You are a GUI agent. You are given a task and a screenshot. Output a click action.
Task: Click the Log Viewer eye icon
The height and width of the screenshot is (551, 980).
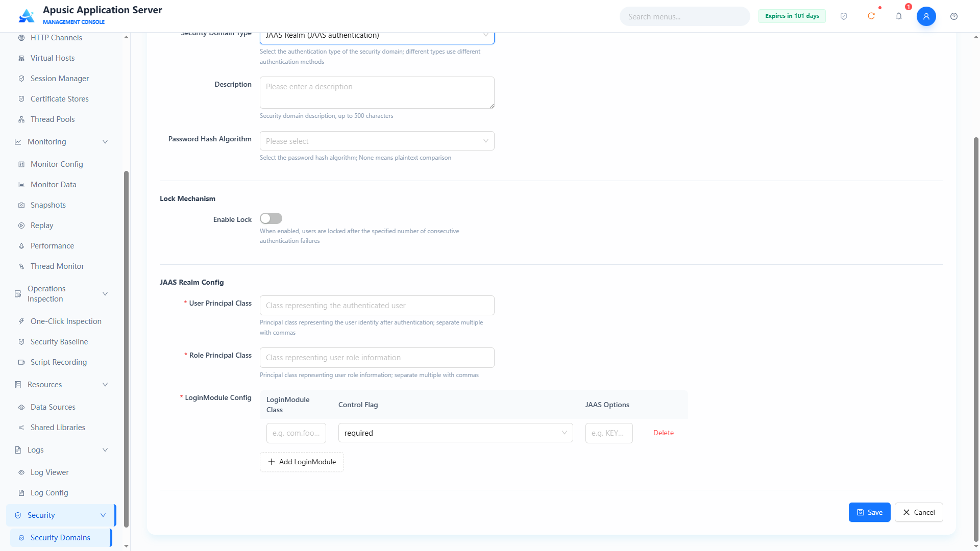(x=21, y=472)
